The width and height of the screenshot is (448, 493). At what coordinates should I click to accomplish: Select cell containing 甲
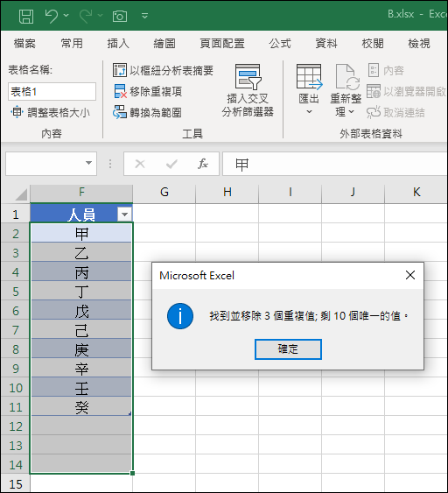click(81, 233)
